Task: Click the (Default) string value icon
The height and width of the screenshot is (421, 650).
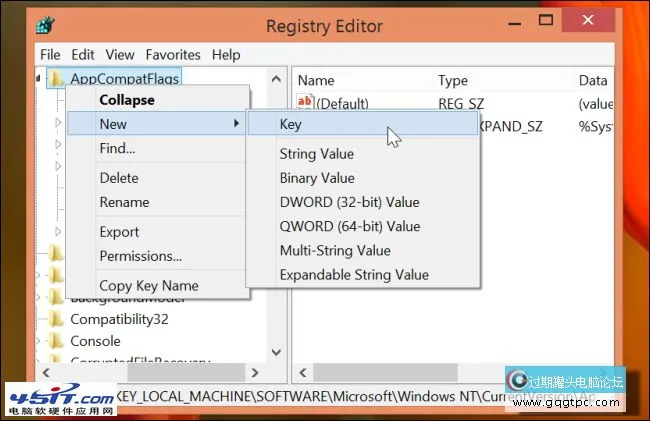Action: [x=307, y=104]
